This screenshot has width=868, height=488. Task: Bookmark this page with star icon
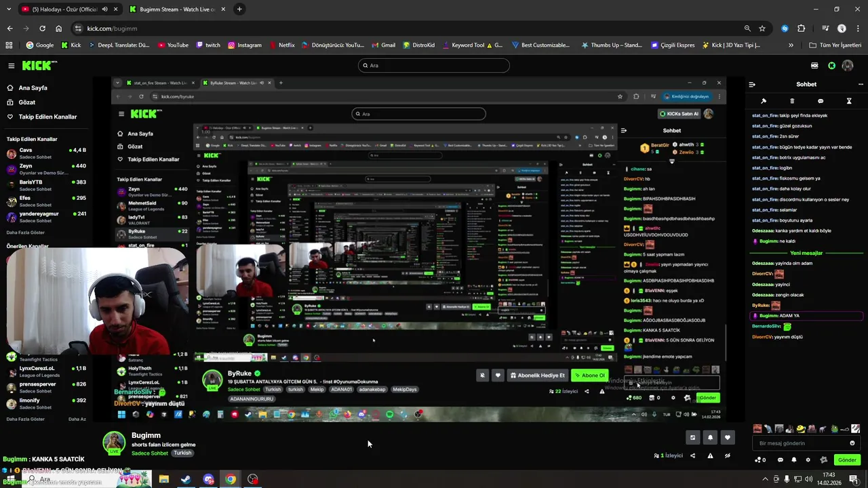(762, 28)
